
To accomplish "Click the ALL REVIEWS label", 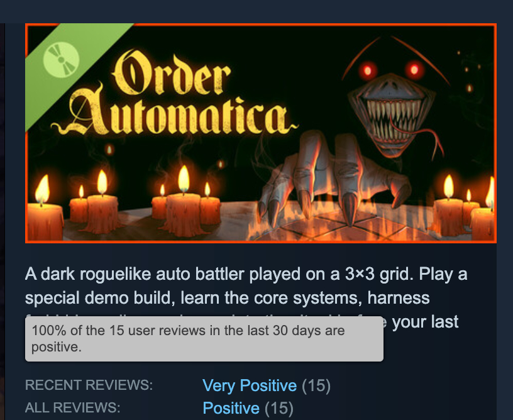I will click(x=73, y=407).
